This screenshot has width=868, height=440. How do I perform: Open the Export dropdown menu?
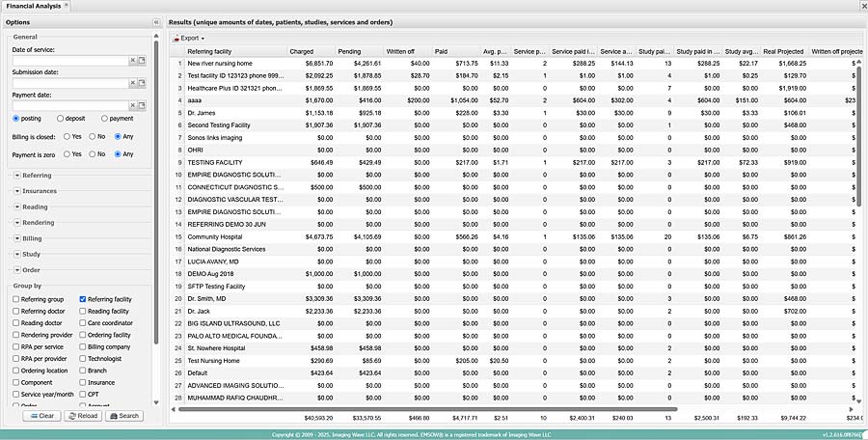click(189, 38)
